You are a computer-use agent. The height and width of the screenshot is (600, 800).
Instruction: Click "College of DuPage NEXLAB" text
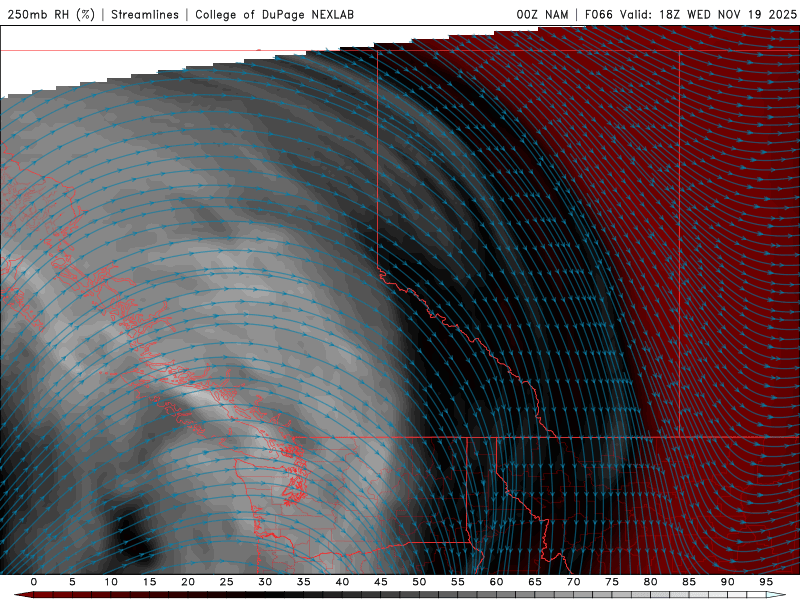pos(274,14)
